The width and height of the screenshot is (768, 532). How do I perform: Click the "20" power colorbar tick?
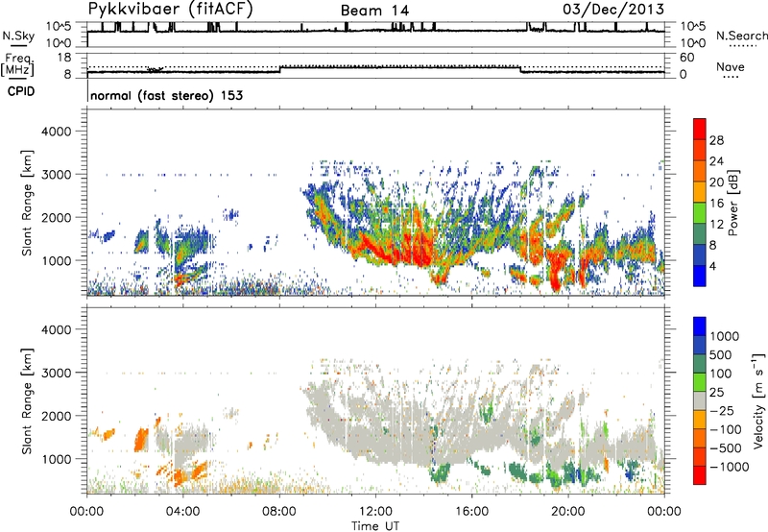[716, 182]
